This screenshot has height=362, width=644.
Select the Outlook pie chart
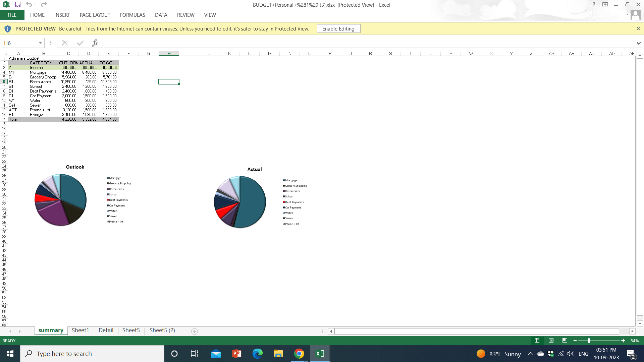point(61,200)
